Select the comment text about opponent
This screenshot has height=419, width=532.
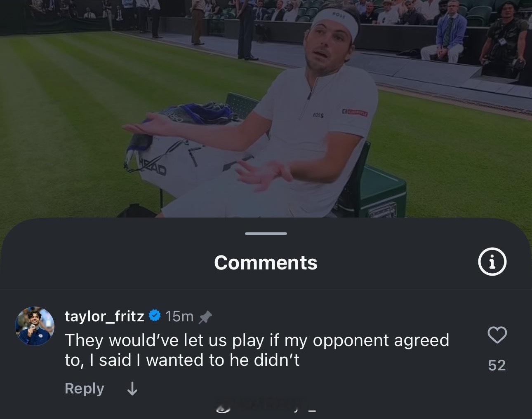tap(257, 350)
